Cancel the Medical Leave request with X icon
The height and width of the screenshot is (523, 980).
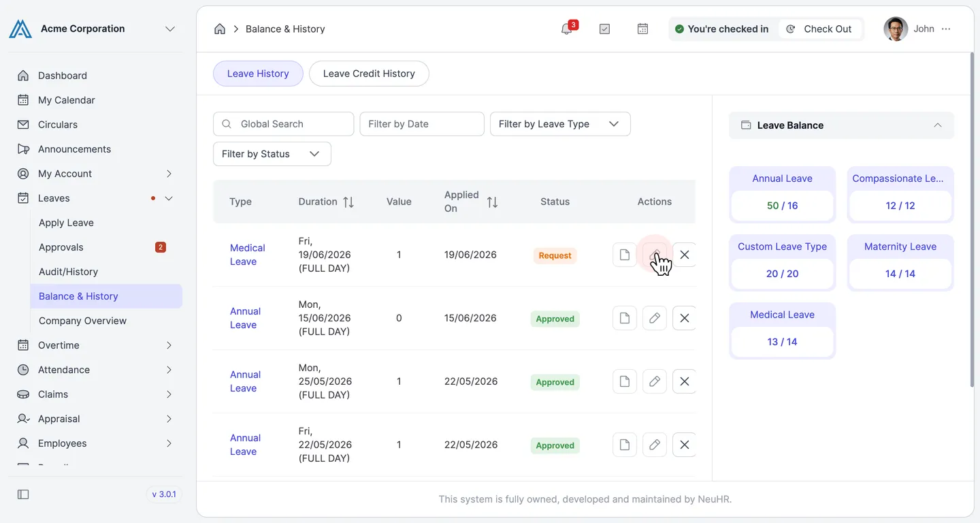pyautogui.click(x=684, y=255)
